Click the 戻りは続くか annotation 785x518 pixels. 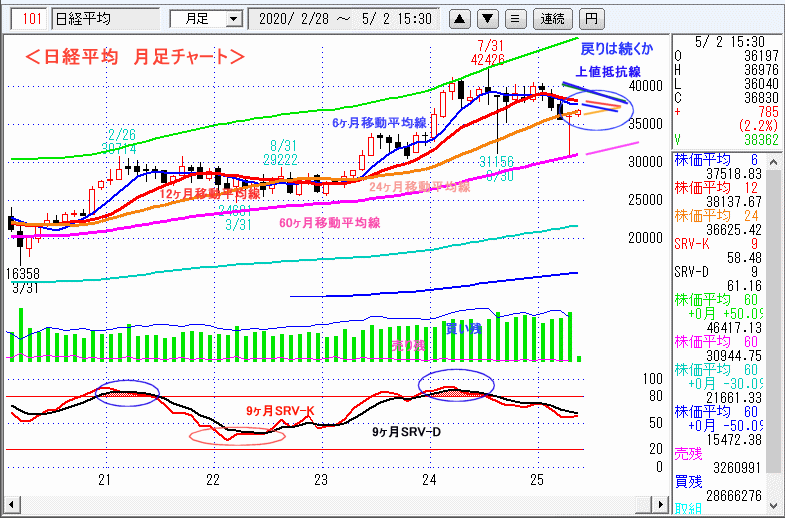[x=617, y=49]
